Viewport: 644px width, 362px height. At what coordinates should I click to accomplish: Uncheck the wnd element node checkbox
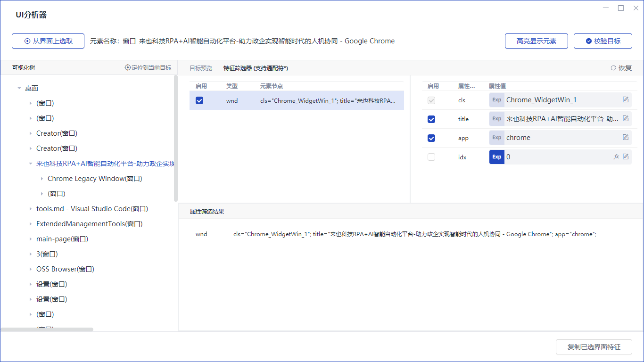click(x=199, y=100)
